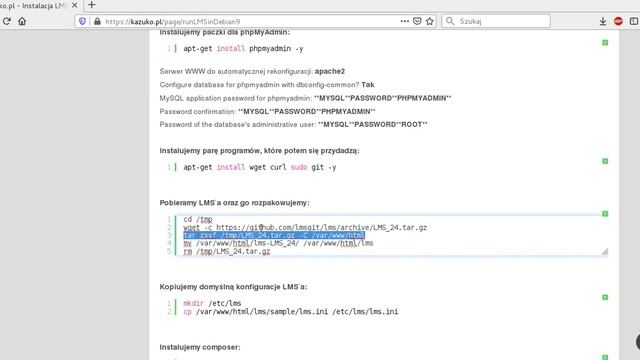Viewport: 640px width, 360px height.
Task: Click the 'Instalujemy composer' heading
Action: [x=200, y=347]
